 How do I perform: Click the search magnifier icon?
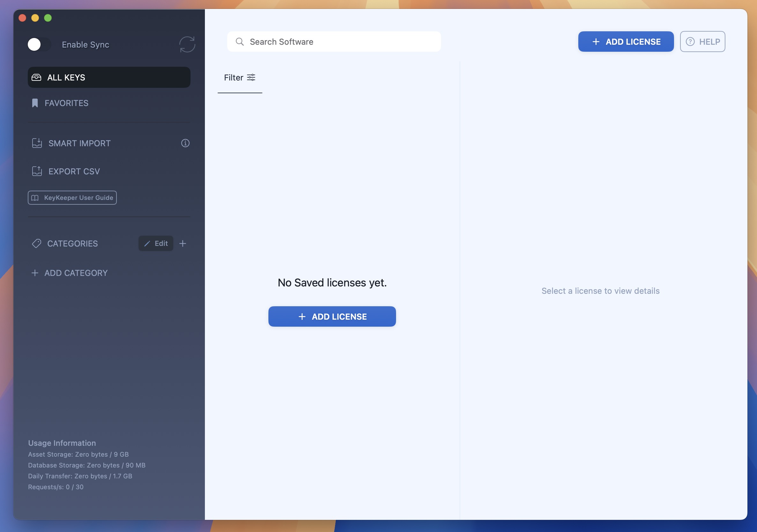point(240,42)
